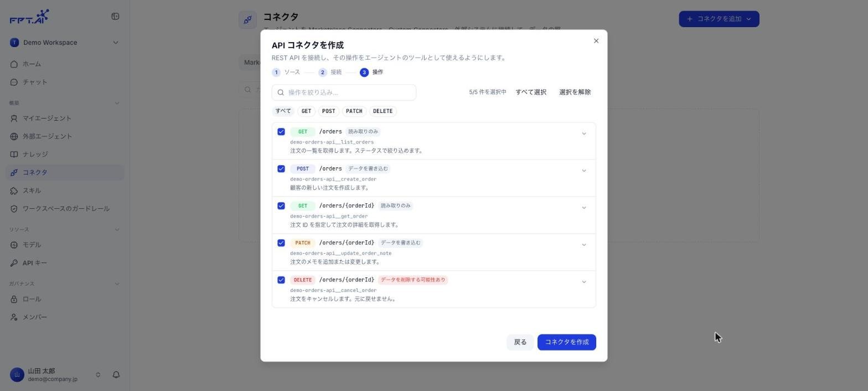Filter operations by POST
Viewport: 868px width, 391px height.
(x=328, y=111)
